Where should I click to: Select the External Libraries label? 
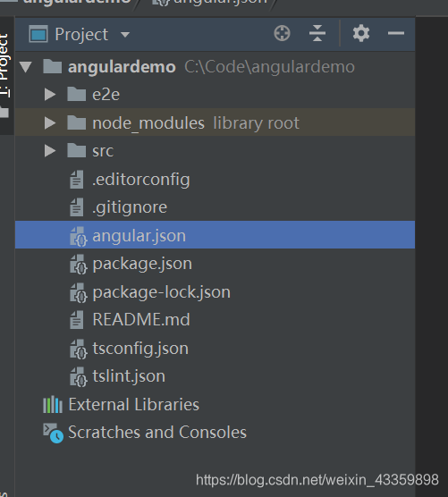[x=134, y=404]
